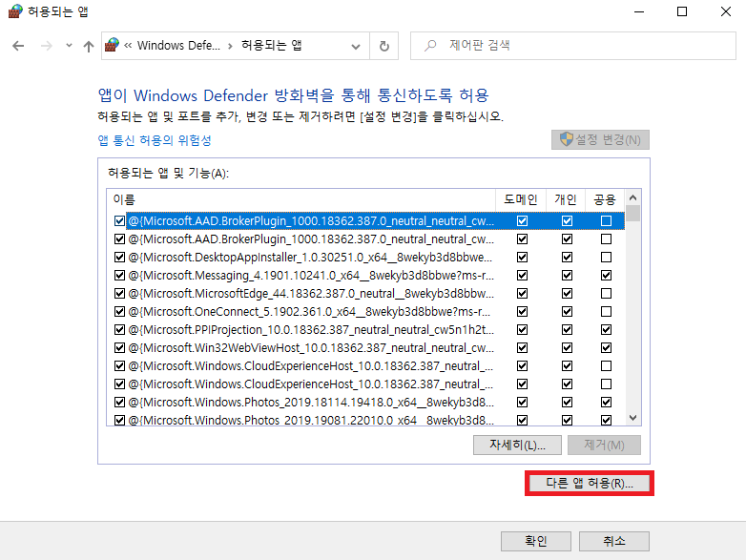Viewport: 746px width, 560px height.
Task: Uncheck the Microsoft.Messaging name checkbox
Action: 119,276
